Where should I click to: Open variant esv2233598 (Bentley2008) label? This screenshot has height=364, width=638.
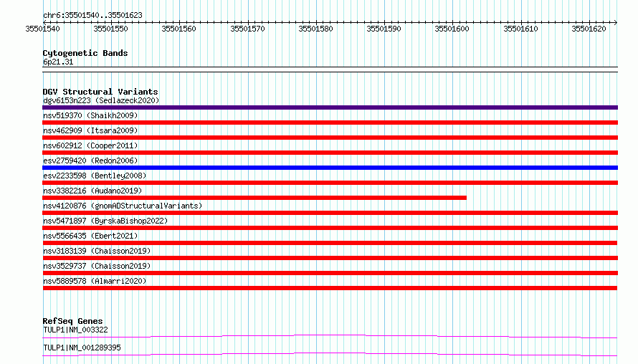click(x=95, y=176)
